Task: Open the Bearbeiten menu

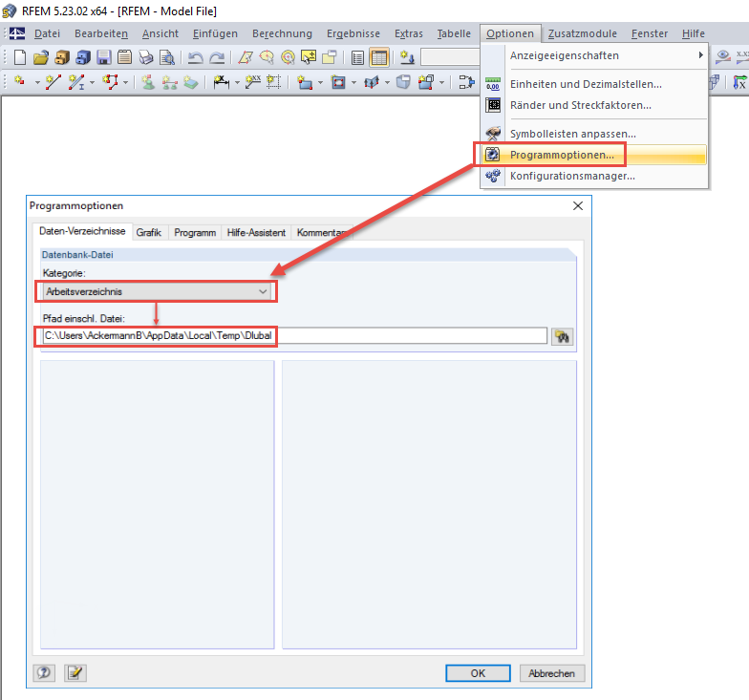Action: point(101,33)
